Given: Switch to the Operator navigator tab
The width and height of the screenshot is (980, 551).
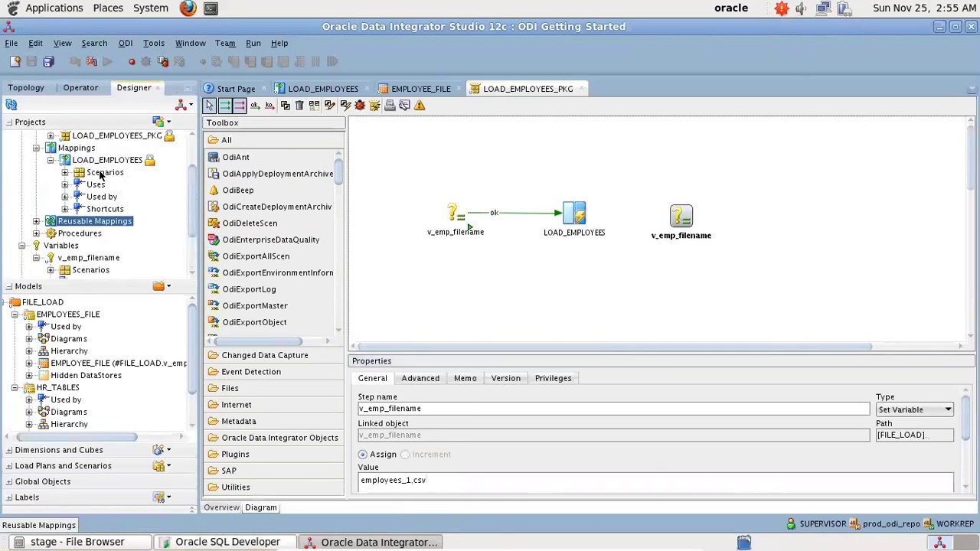Looking at the screenshot, I should (80, 88).
